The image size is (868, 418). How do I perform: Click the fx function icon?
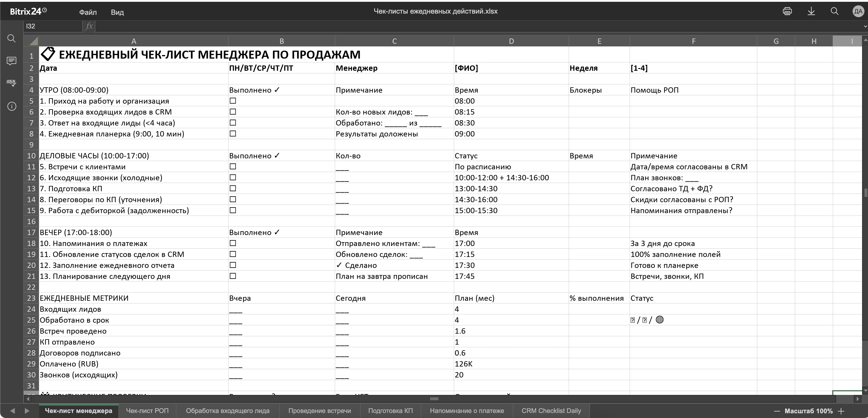89,26
